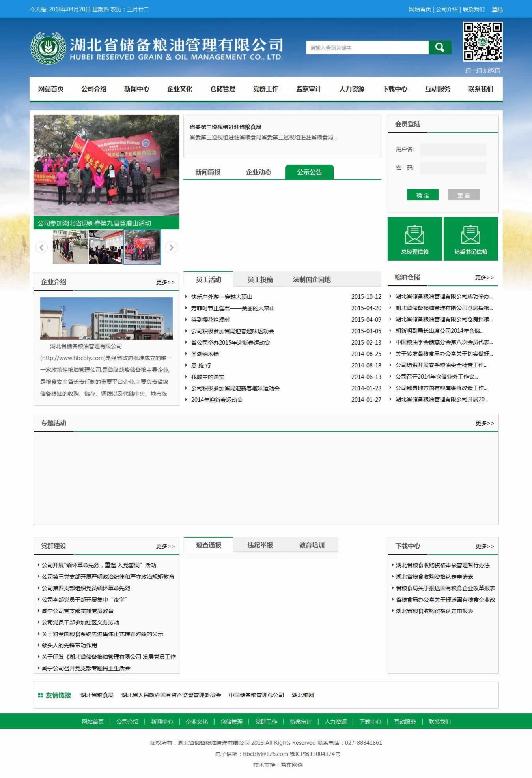Visit friendly link 湖北省粮食局
This screenshot has height=778, width=532.
click(97, 695)
